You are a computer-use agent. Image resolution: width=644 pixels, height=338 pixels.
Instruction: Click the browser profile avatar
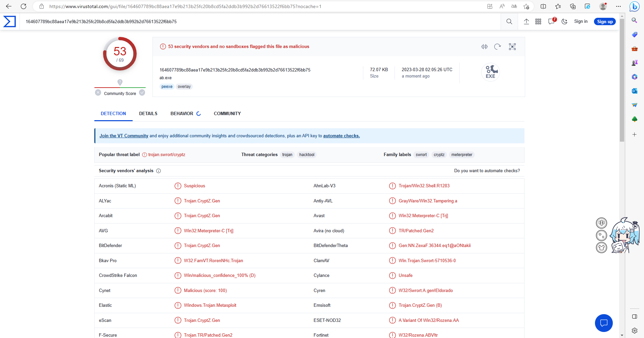[603, 6]
